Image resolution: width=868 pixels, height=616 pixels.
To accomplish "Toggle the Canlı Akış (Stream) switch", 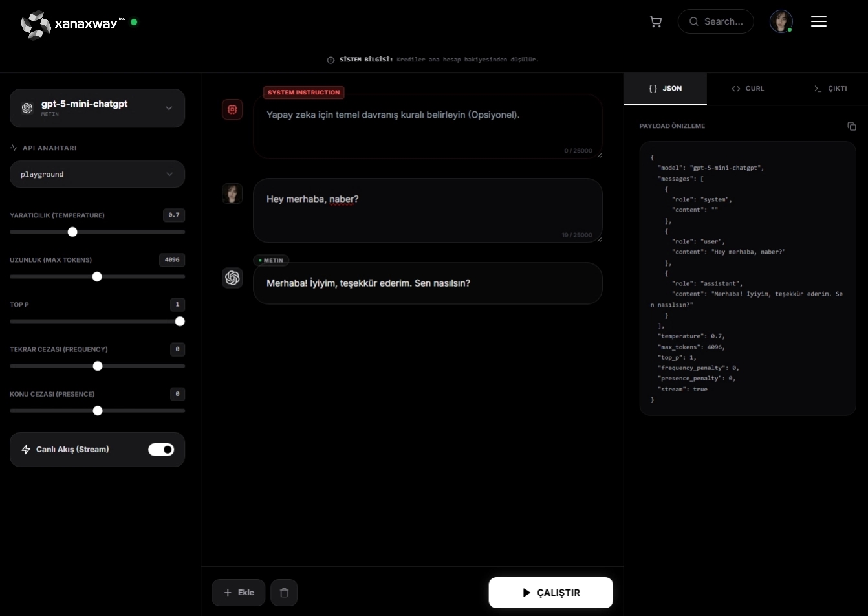I will click(x=161, y=450).
